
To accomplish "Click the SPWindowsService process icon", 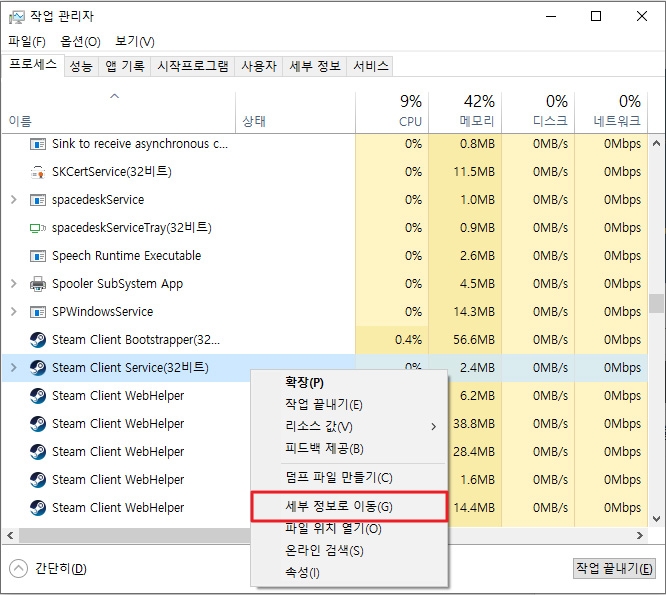I will click(x=38, y=312).
